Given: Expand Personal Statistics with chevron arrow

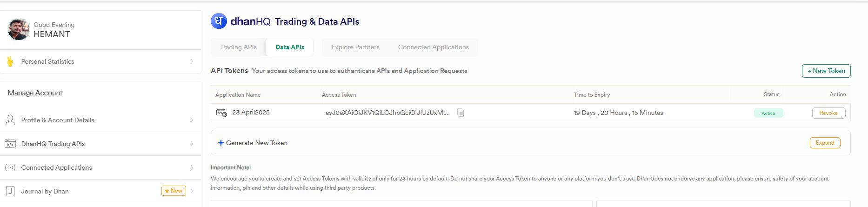Looking at the screenshot, I should (x=192, y=61).
